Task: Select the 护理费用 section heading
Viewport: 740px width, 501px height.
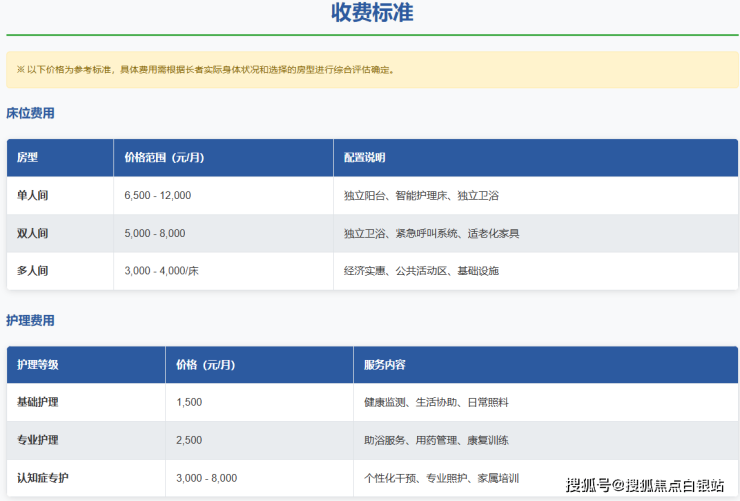Action: (x=30, y=320)
